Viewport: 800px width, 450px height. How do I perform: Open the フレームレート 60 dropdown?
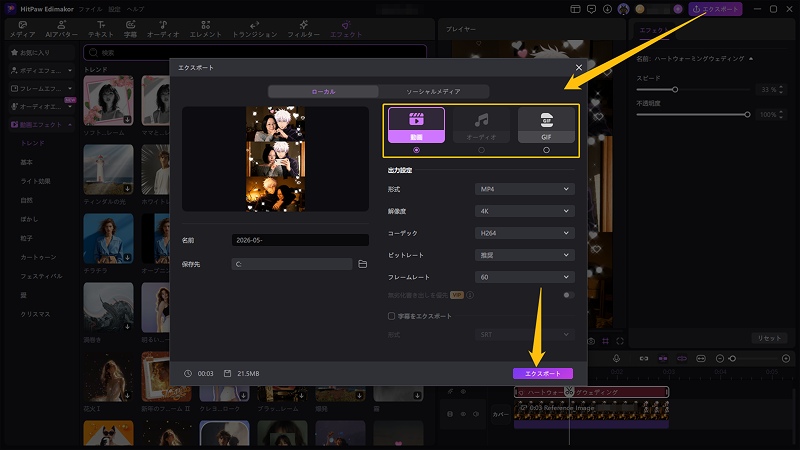click(x=524, y=277)
